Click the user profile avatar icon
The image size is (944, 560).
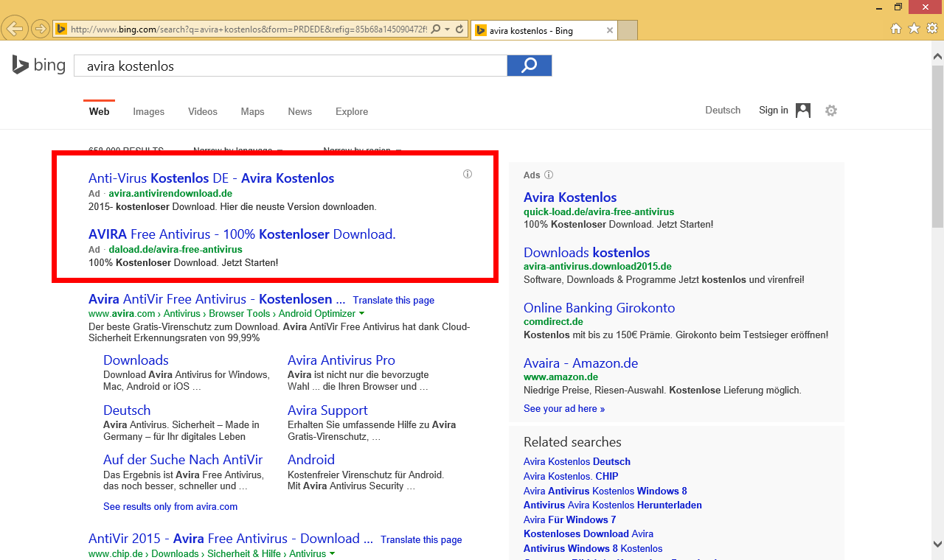(x=803, y=111)
